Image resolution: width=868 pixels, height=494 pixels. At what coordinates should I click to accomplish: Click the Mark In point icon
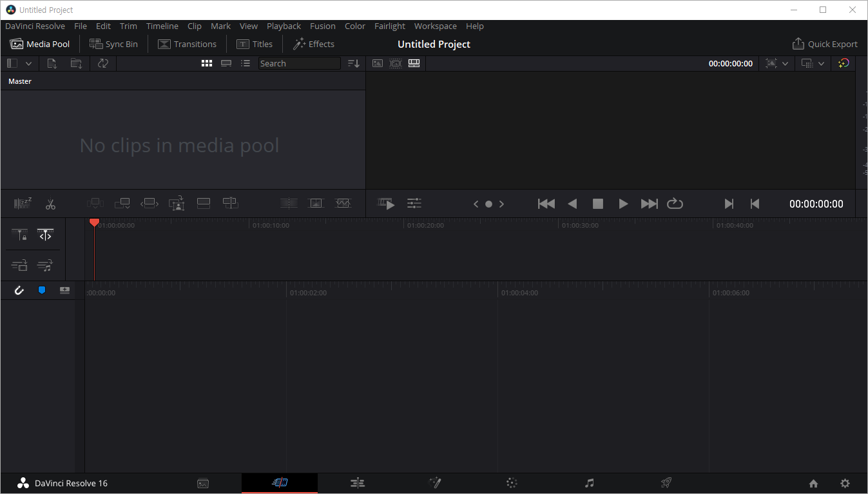pyautogui.click(x=729, y=204)
